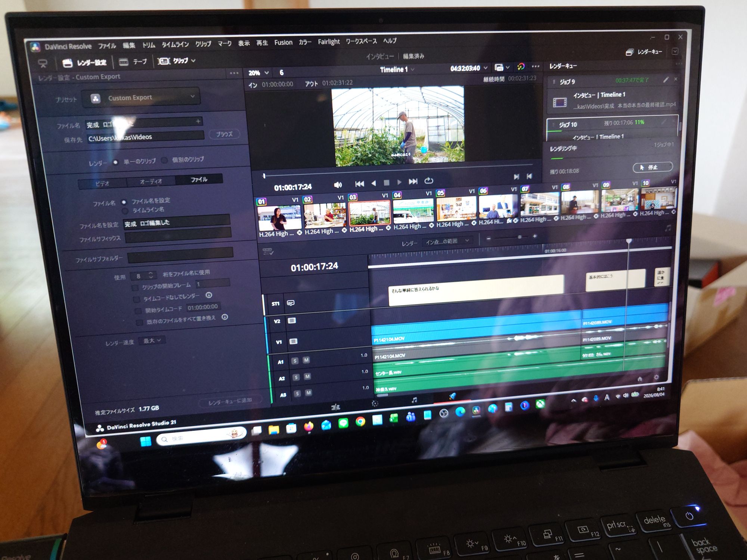747x560 pixels.
Task: Solo audio track A1
Action: coord(295,361)
